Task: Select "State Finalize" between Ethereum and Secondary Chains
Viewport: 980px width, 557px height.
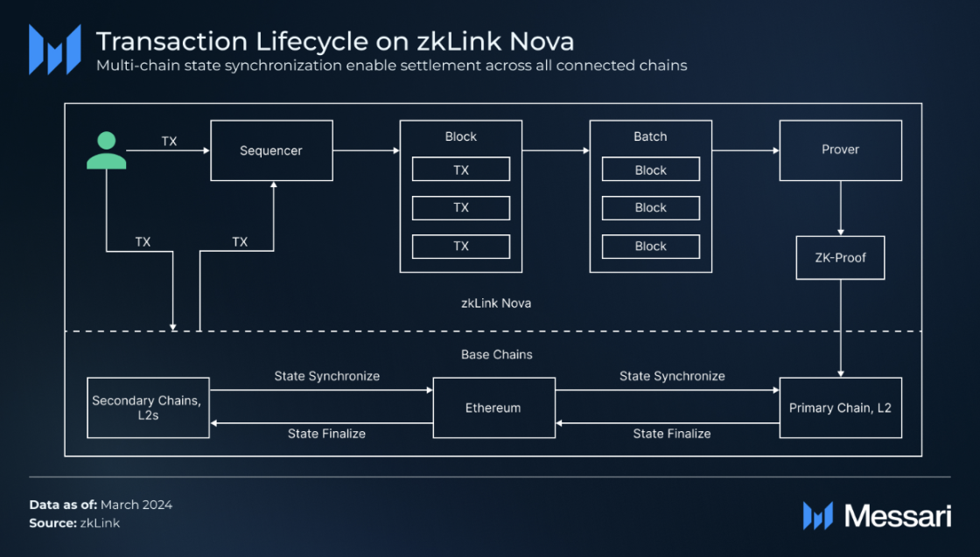Action: click(327, 434)
